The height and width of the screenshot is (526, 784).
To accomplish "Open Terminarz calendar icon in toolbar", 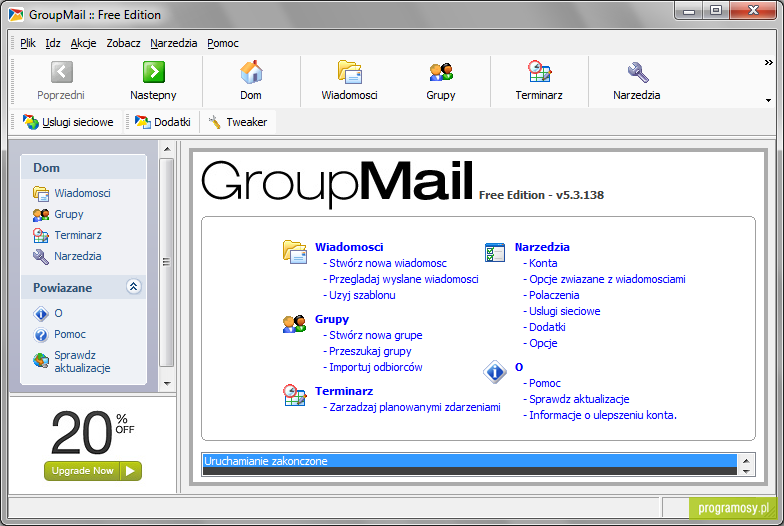I will pyautogui.click(x=539, y=72).
